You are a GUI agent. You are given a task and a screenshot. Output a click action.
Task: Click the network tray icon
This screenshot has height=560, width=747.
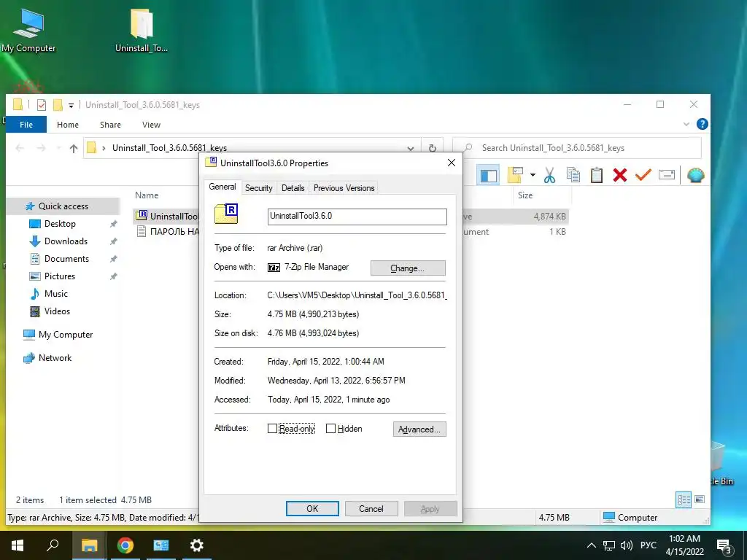tap(609, 545)
